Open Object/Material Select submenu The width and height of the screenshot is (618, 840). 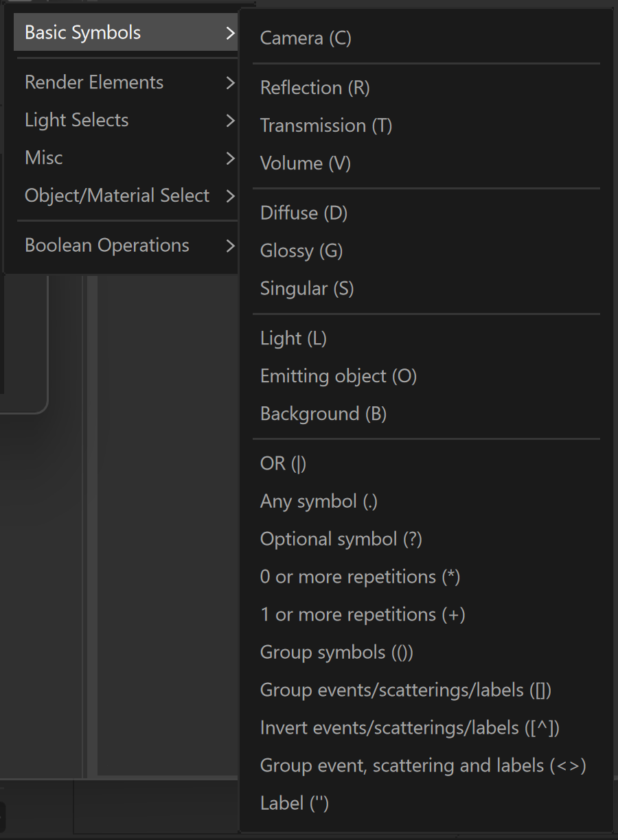pyautogui.click(x=127, y=196)
